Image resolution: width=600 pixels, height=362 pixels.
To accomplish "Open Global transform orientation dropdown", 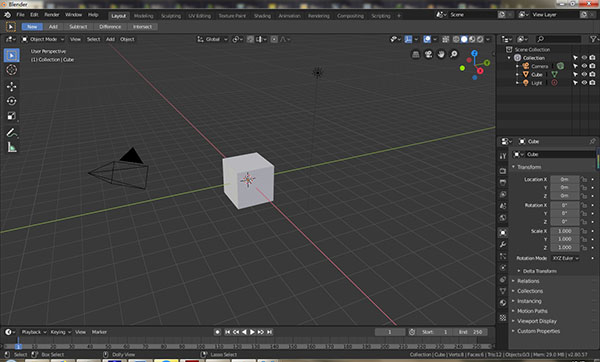I will [x=212, y=39].
